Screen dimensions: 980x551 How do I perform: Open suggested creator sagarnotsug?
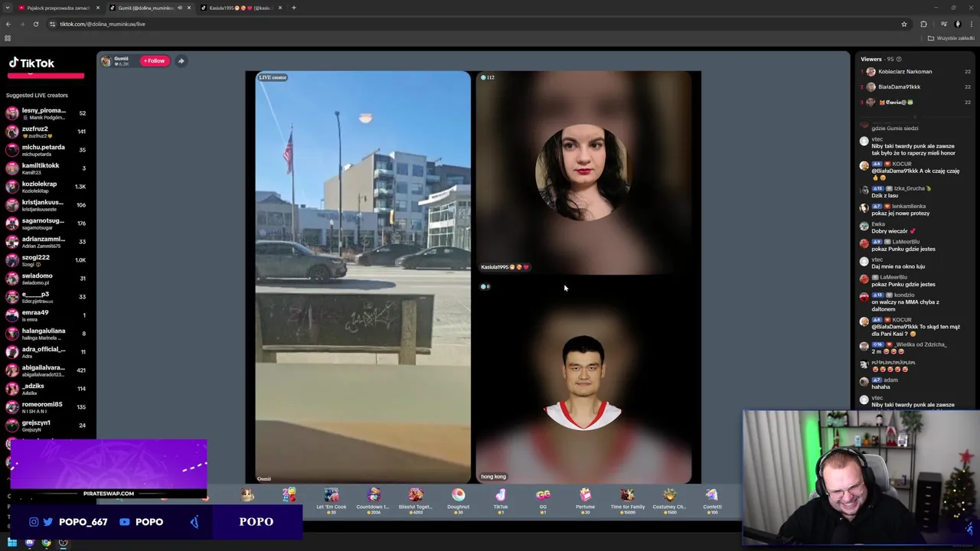tap(46, 223)
